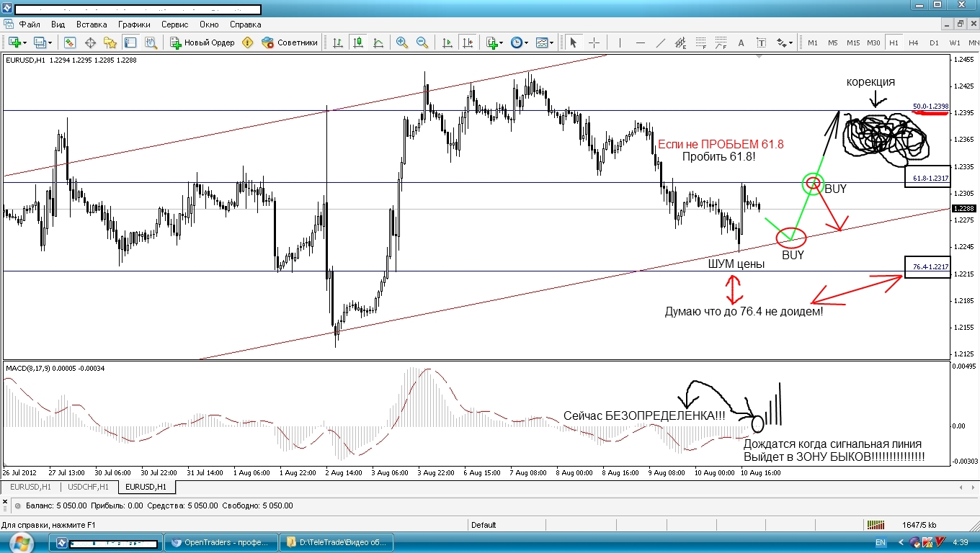Click the profiles icon
Screen dimensions: 980x553
[40, 42]
